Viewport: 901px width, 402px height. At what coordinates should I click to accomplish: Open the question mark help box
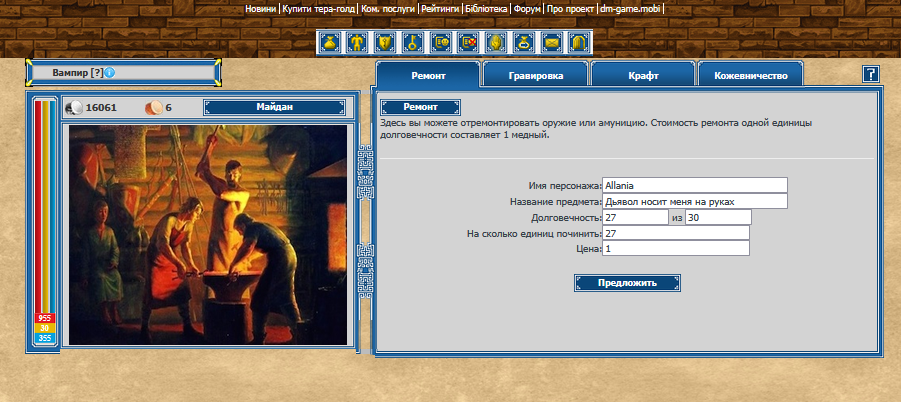(x=871, y=74)
